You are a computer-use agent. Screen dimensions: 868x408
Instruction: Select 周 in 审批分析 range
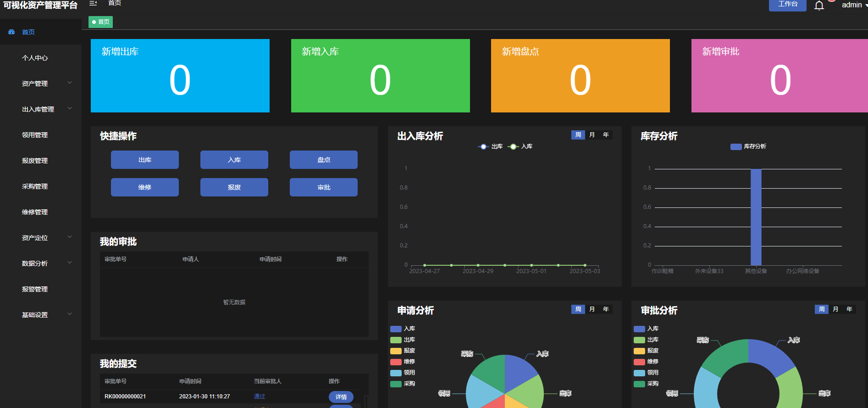point(822,309)
